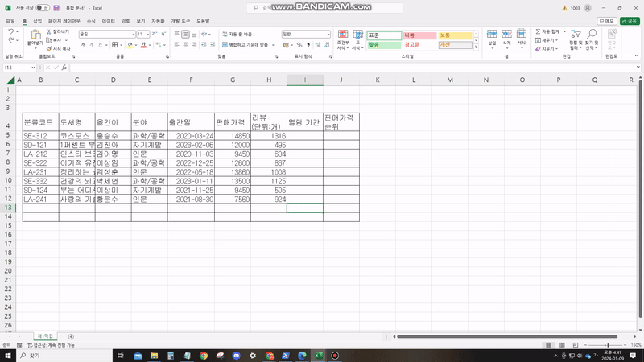The width and height of the screenshot is (644, 362).
Task: Open the Fill (채우기) dropdown
Action: point(547,40)
